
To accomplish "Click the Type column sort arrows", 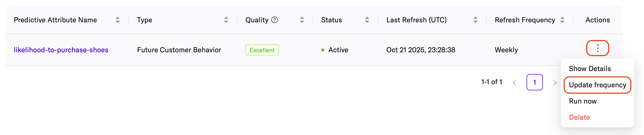I will coord(226,20).
